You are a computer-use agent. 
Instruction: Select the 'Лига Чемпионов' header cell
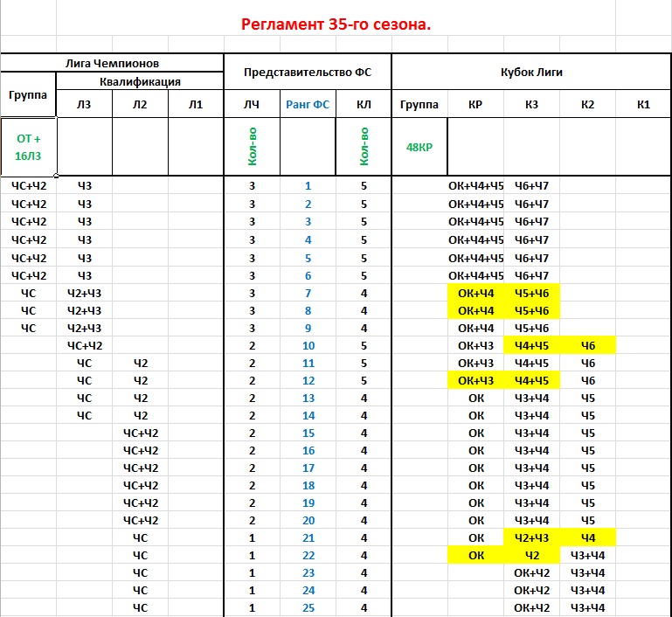tap(113, 64)
